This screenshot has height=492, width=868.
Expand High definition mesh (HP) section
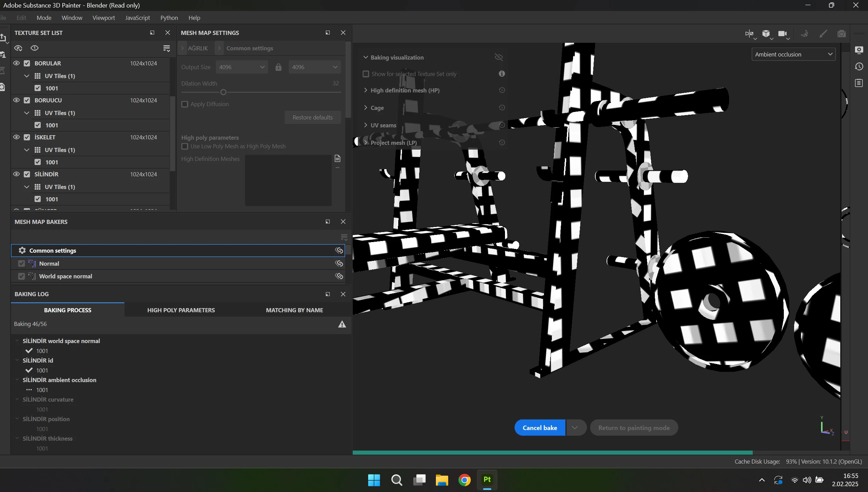365,90
